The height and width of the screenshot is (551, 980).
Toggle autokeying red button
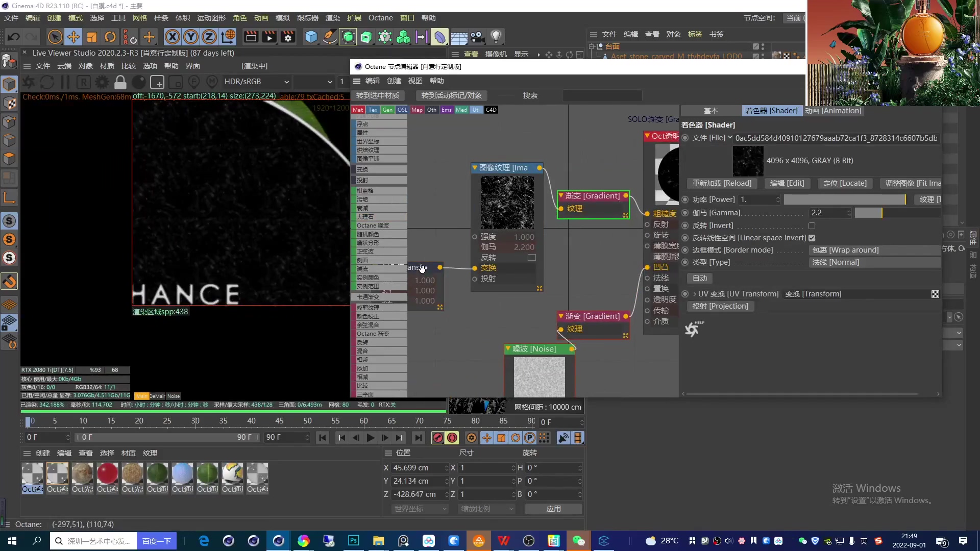coord(452,438)
